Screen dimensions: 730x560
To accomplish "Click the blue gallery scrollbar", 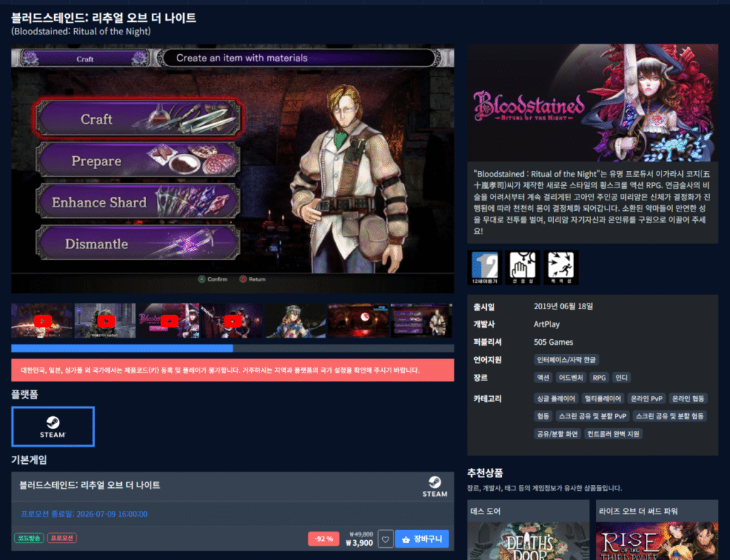I will [122, 348].
